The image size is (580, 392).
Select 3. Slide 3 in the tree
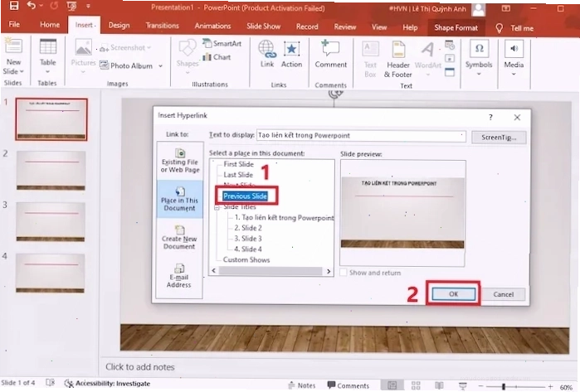pos(248,239)
